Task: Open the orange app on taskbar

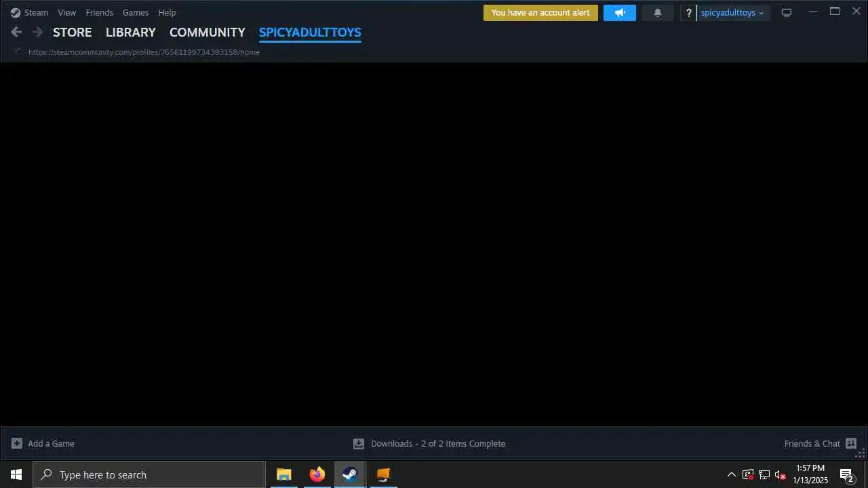Action: coord(383,474)
